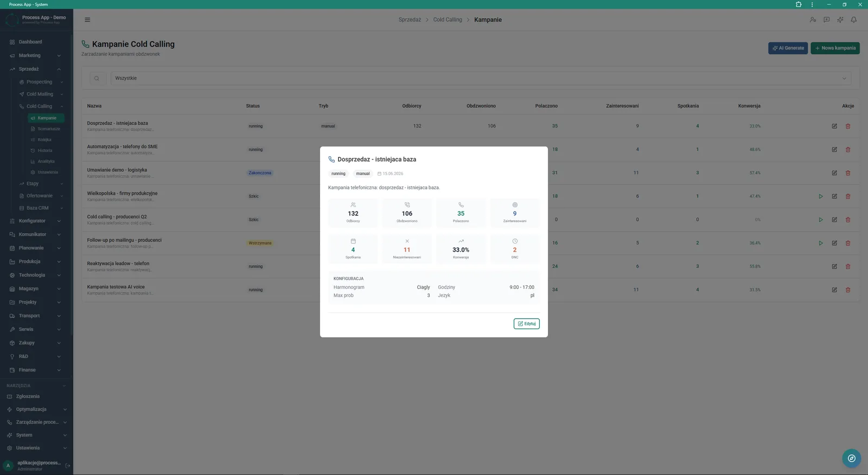Click the Konwersja column header
Viewport: 868px width, 475px height.
(x=749, y=106)
